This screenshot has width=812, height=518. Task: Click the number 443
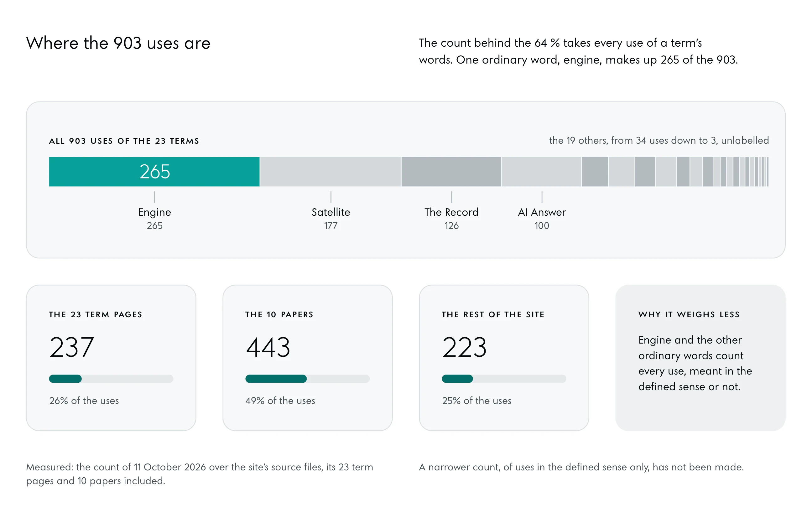tap(268, 347)
